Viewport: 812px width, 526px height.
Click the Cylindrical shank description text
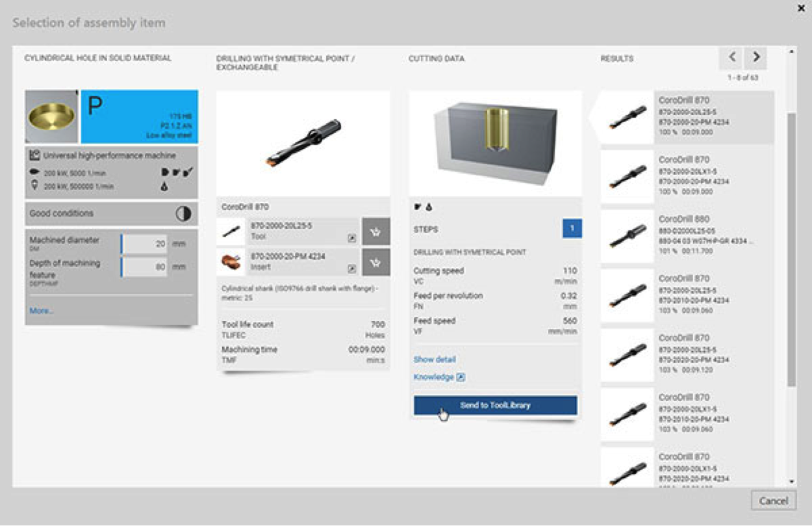click(300, 293)
